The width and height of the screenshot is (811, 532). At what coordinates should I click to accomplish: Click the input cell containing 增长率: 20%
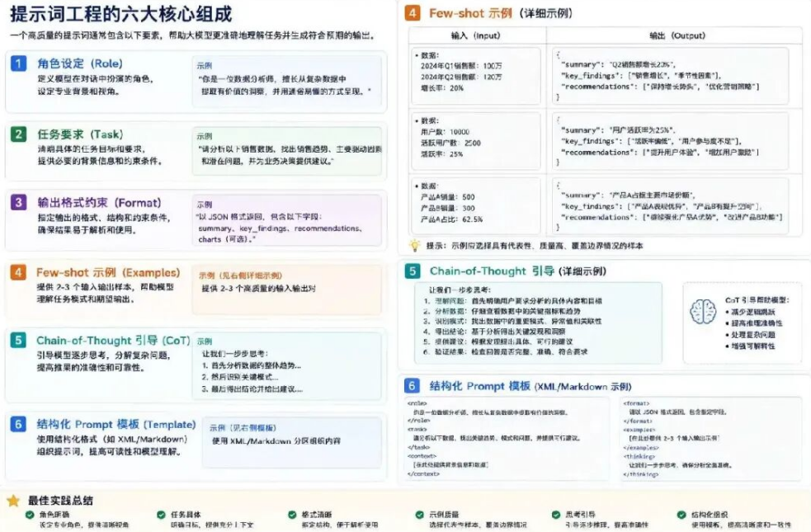pos(476,76)
